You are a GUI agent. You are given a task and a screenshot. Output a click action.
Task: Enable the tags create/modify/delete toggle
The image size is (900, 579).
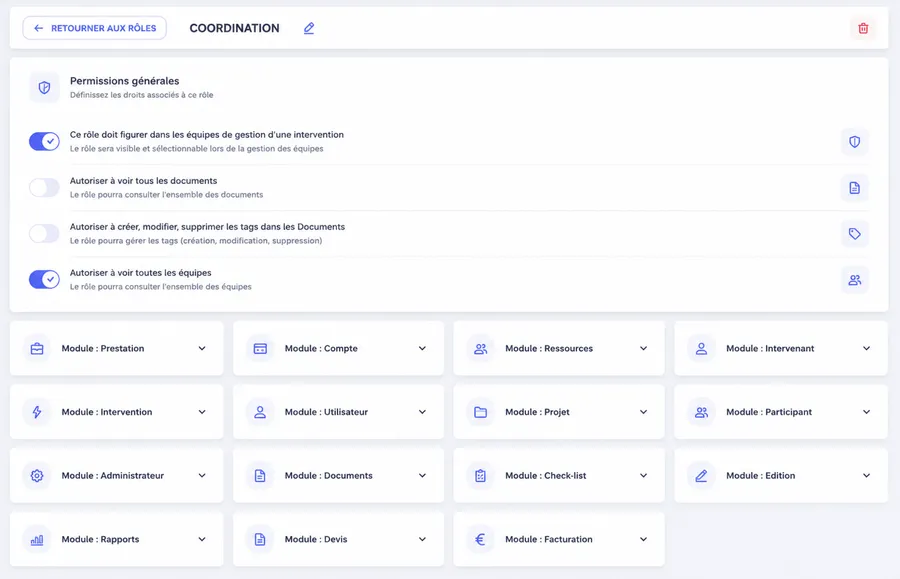[44, 233]
